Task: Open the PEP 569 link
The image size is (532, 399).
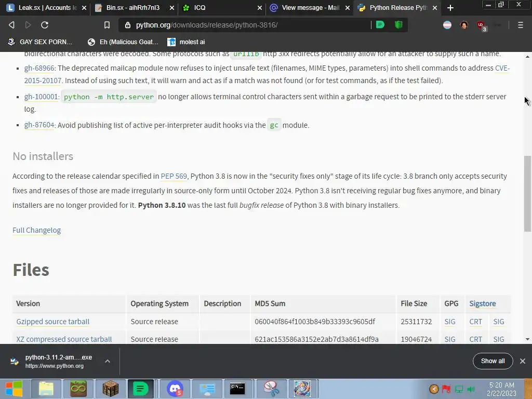Action: click(174, 176)
